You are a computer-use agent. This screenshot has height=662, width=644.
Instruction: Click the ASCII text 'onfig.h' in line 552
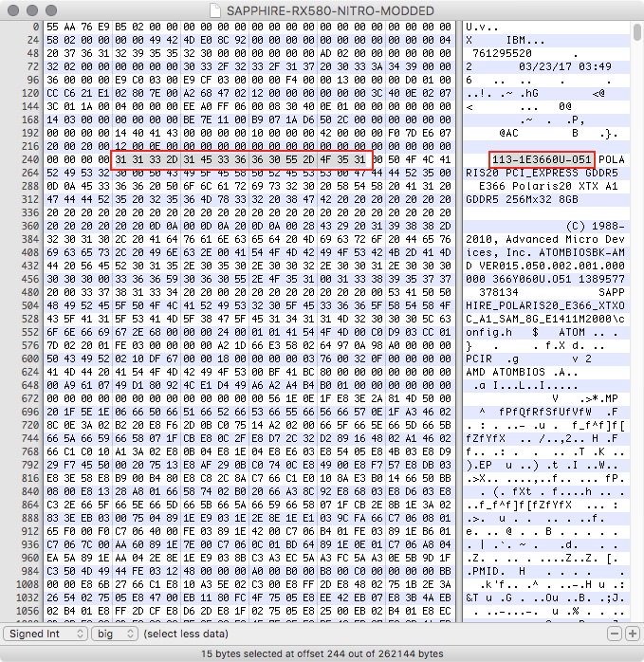[x=488, y=332]
